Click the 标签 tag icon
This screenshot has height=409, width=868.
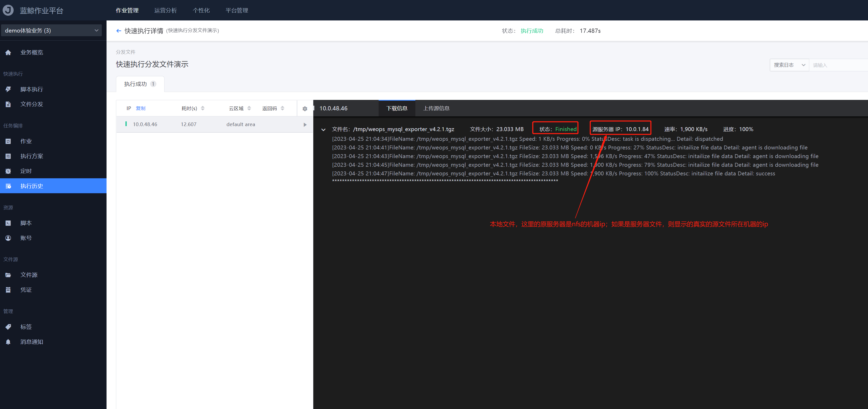point(8,326)
